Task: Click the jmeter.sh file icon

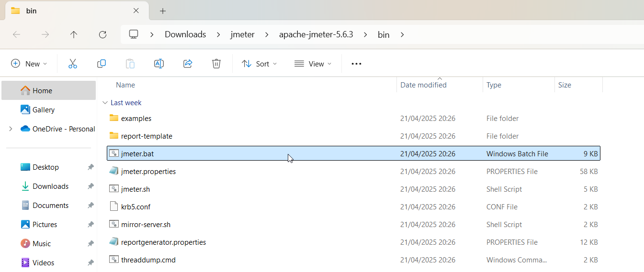Action: coord(113,189)
